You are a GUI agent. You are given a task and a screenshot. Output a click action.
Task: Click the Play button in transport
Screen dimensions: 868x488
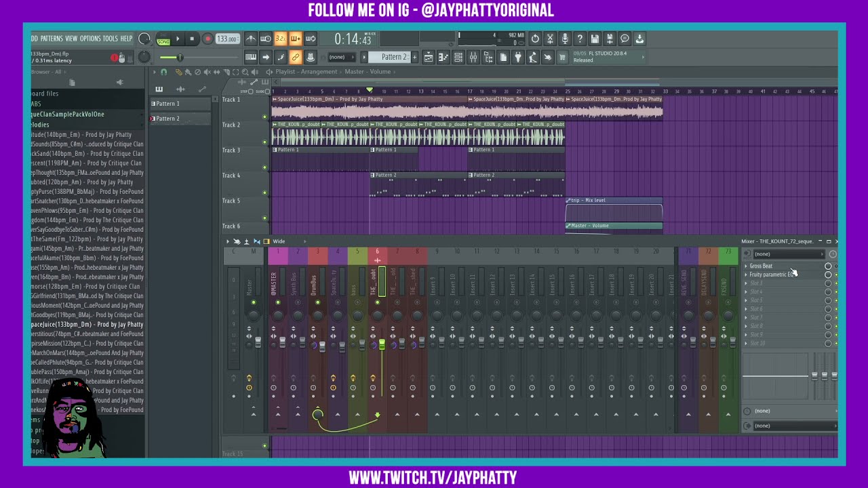click(x=178, y=39)
